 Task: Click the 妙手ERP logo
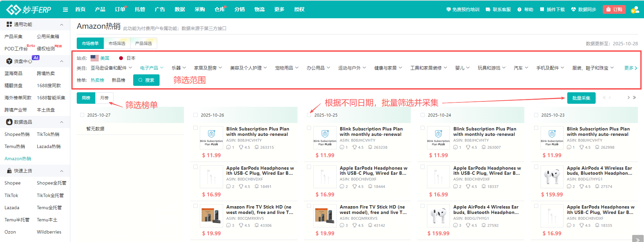coord(29,9)
